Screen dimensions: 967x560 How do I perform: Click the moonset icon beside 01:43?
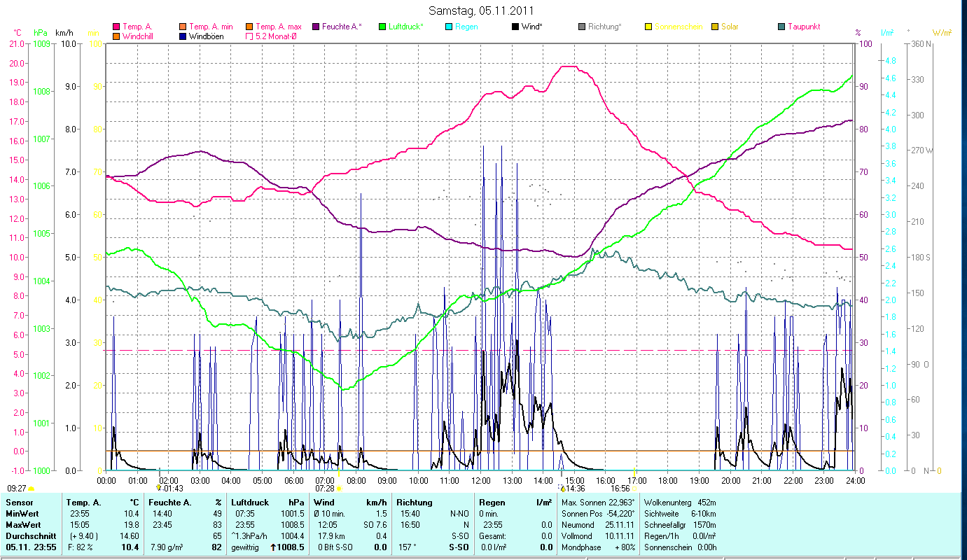[x=159, y=488]
